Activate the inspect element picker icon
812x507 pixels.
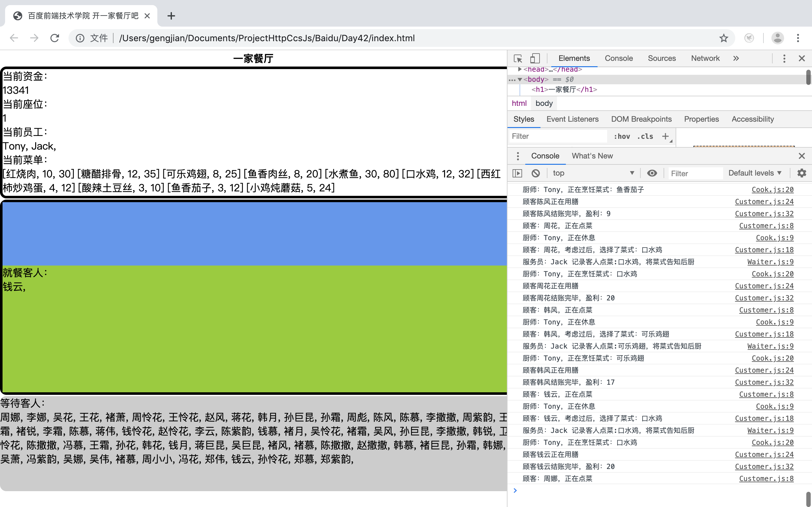click(x=518, y=58)
